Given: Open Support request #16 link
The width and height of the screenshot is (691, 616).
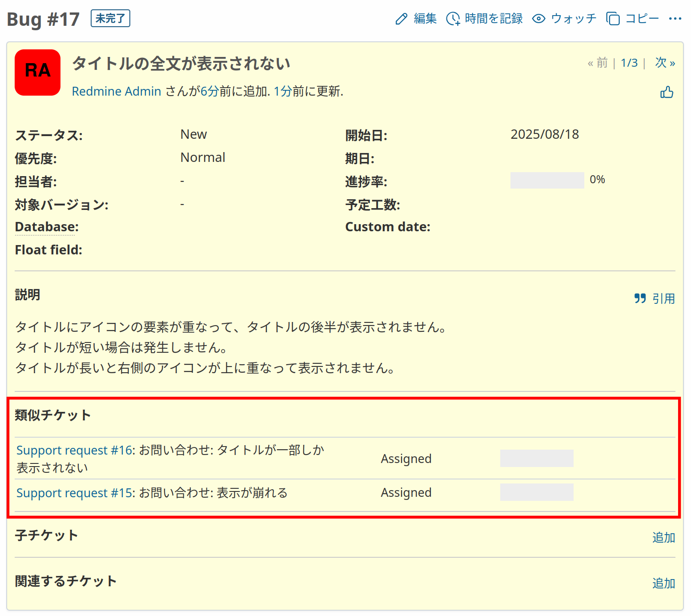Looking at the screenshot, I should coord(75,450).
